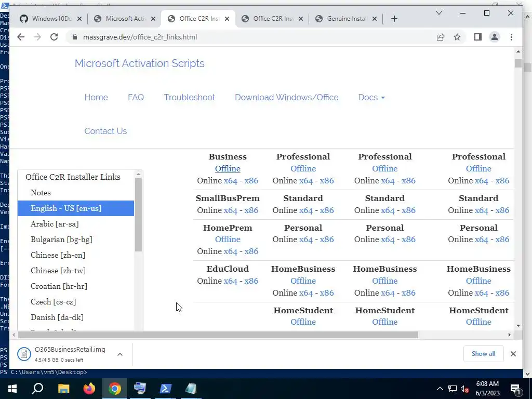Open the Home nav link

[96, 97]
